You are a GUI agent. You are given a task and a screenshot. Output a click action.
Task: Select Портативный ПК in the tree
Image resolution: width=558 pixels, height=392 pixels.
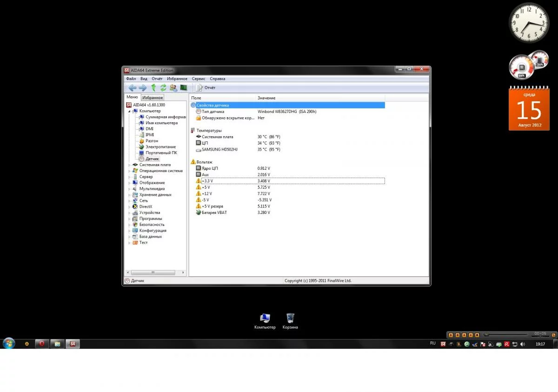pyautogui.click(x=158, y=153)
